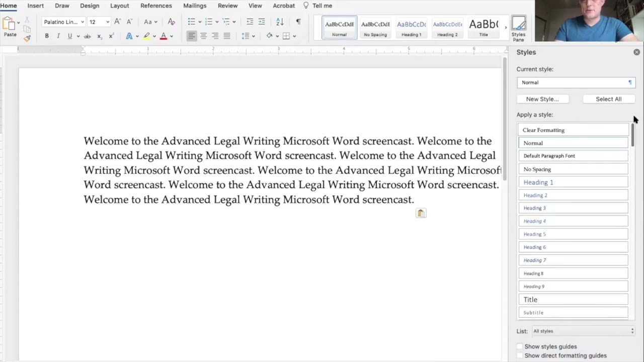Click the New Style button

click(542, 99)
